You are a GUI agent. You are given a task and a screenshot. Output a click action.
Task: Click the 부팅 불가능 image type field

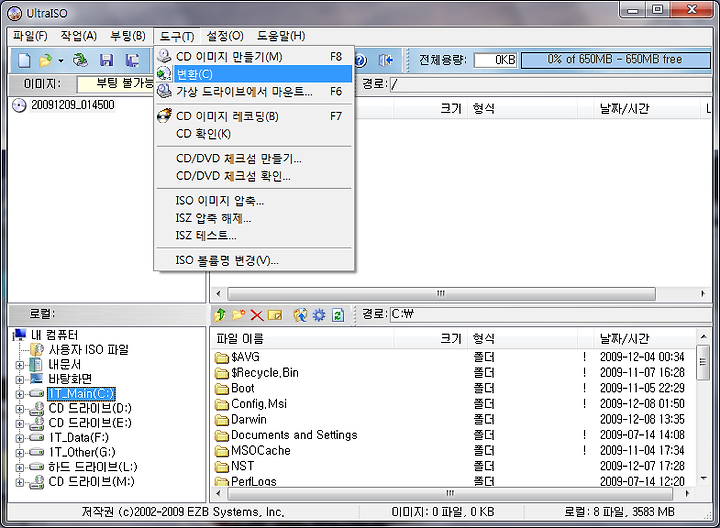[x=116, y=84]
